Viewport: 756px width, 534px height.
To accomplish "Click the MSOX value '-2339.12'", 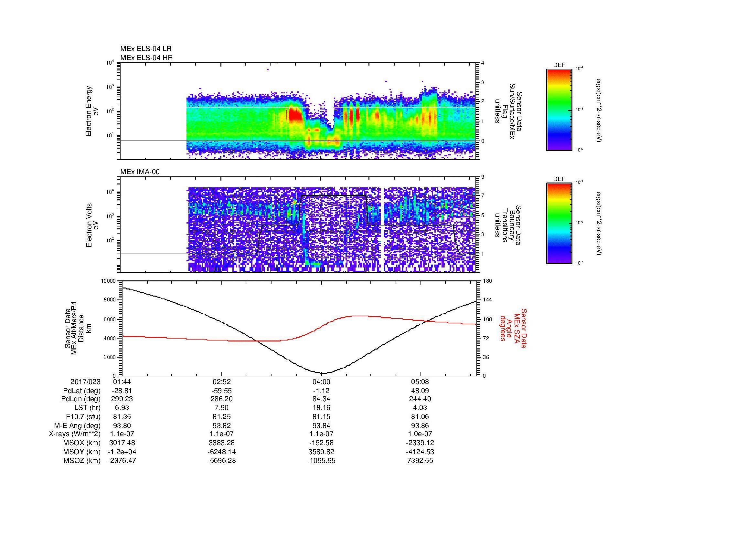I will [x=420, y=443].
